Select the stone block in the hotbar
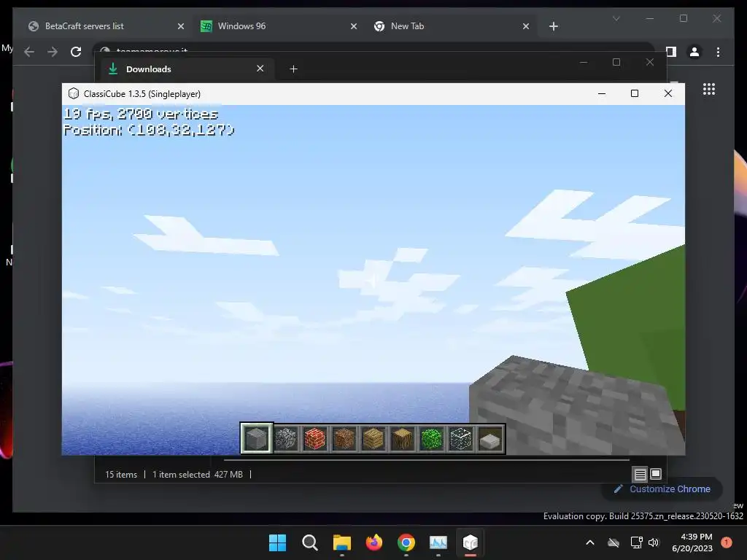Viewport: 747px width, 560px height. pyautogui.click(x=256, y=438)
